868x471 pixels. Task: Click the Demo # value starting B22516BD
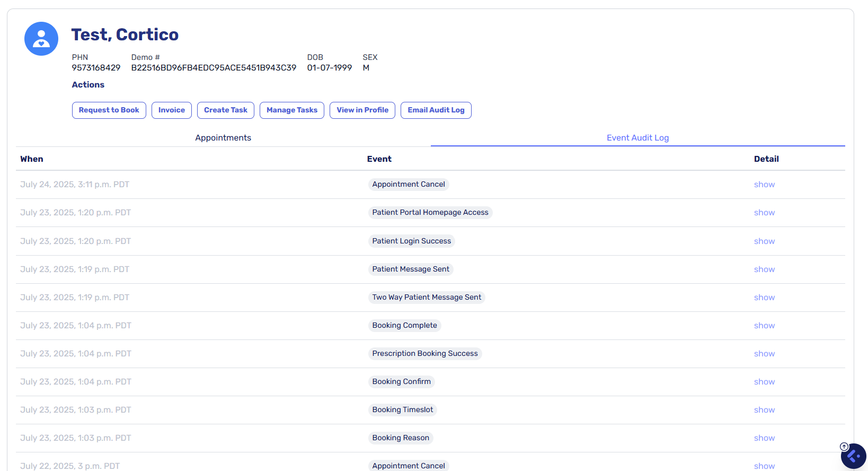pos(214,68)
